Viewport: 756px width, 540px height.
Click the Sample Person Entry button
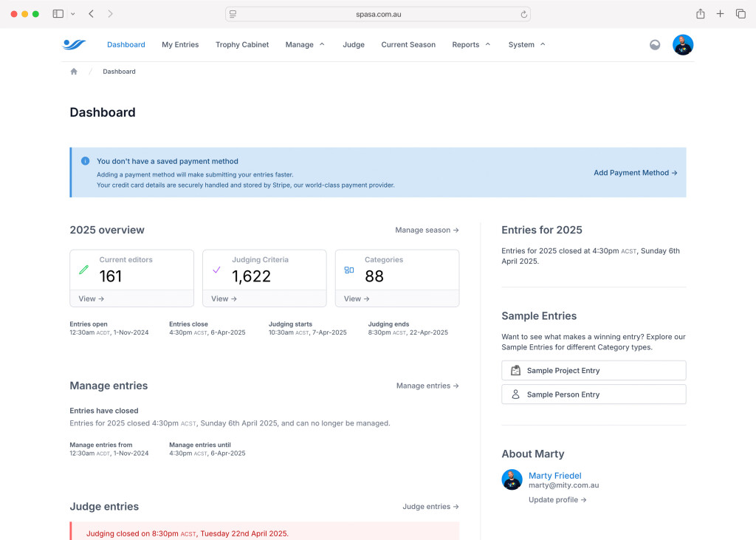pyautogui.click(x=594, y=394)
